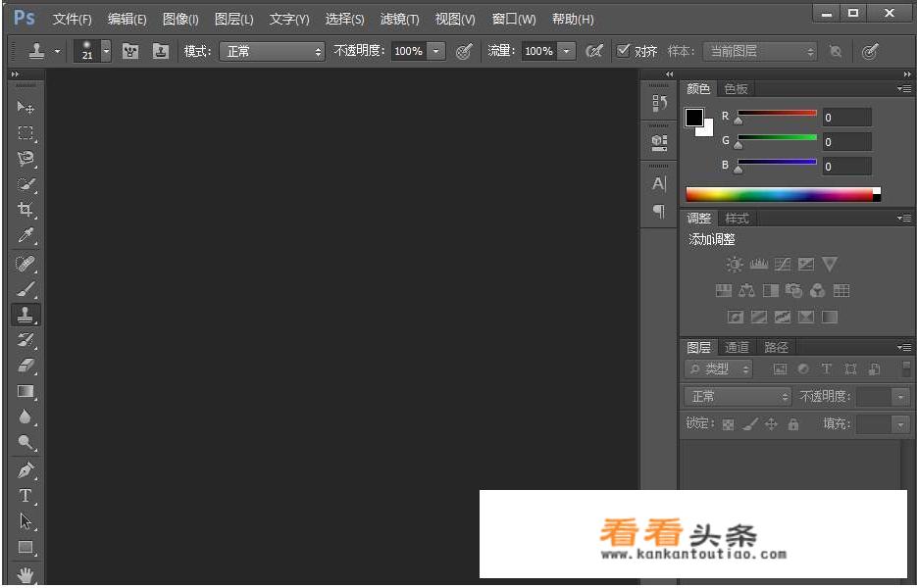Add a Vibrance adjustment

830,265
